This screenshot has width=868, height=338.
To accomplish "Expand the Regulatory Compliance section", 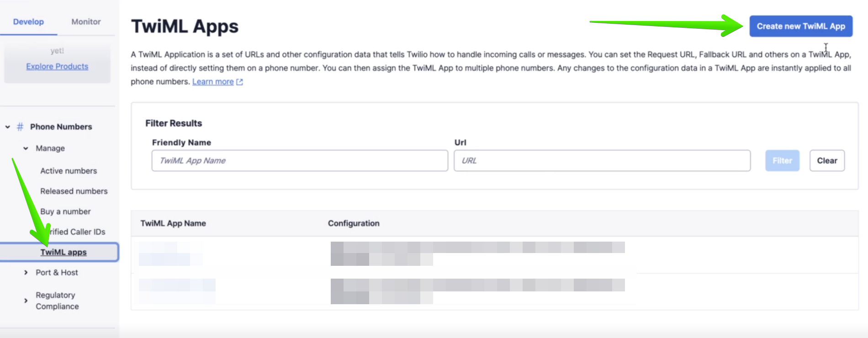I will [x=26, y=300].
